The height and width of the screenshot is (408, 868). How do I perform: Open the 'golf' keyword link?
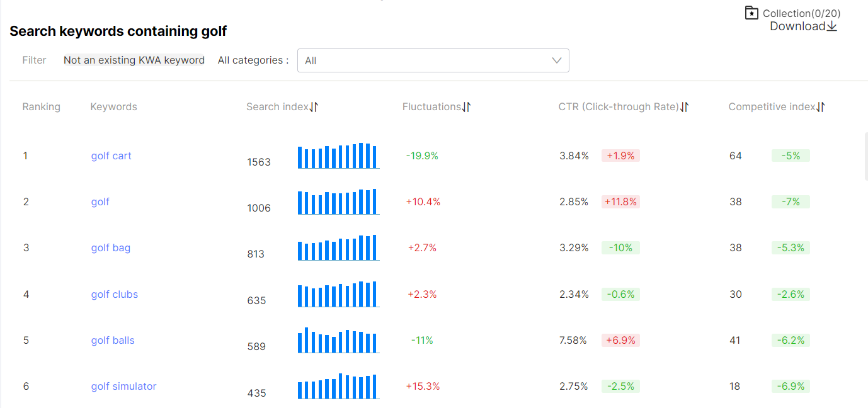point(100,201)
